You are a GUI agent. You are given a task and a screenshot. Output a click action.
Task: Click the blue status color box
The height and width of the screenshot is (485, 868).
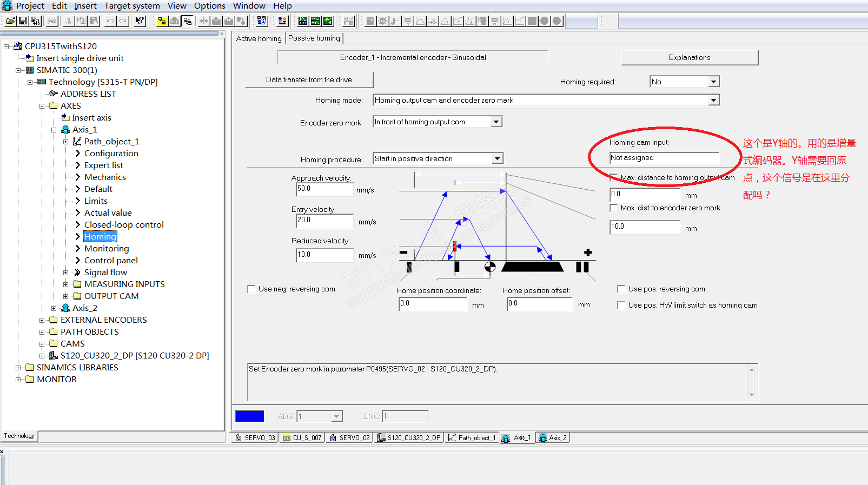coord(249,416)
